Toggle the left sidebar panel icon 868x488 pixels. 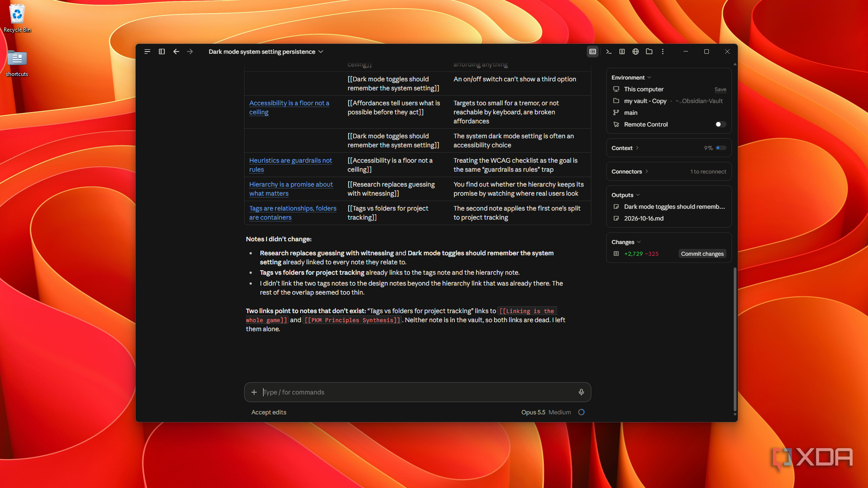pyautogui.click(x=162, y=52)
